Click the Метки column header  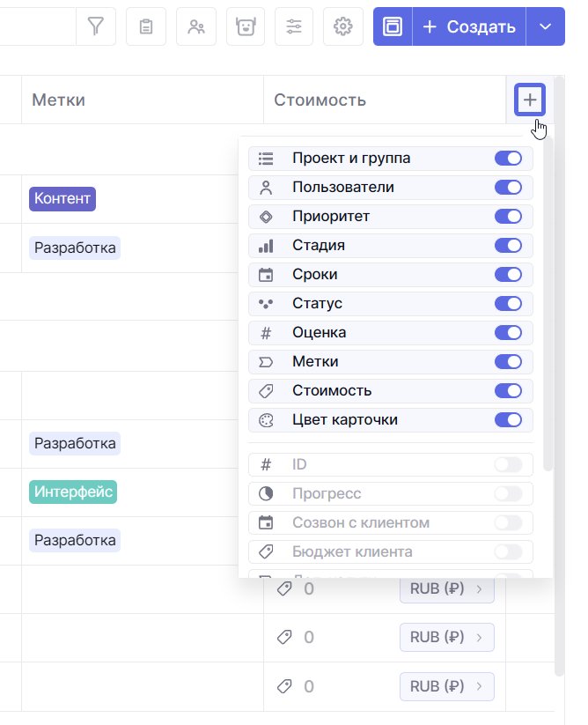pyautogui.click(x=59, y=100)
